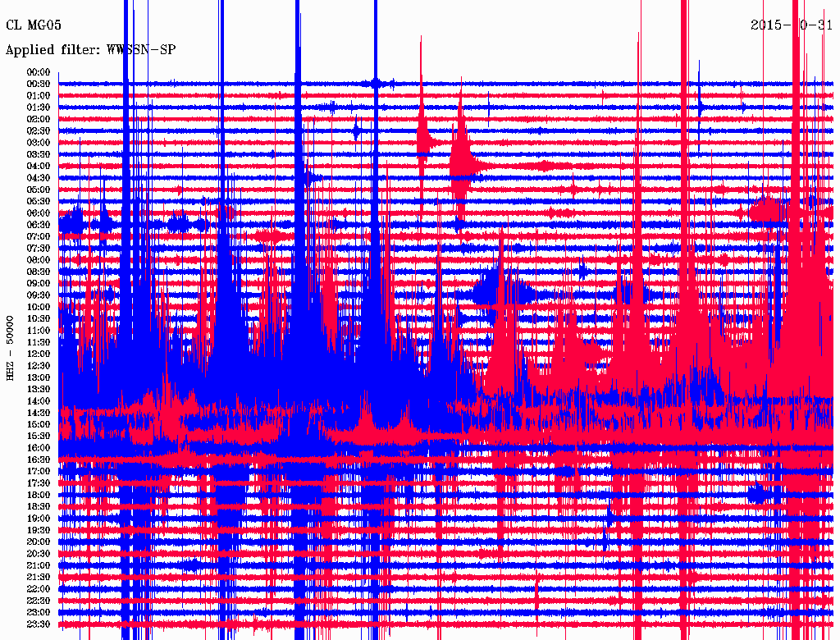
Task: Select the 12:30 time label
Action: pyautogui.click(x=39, y=366)
